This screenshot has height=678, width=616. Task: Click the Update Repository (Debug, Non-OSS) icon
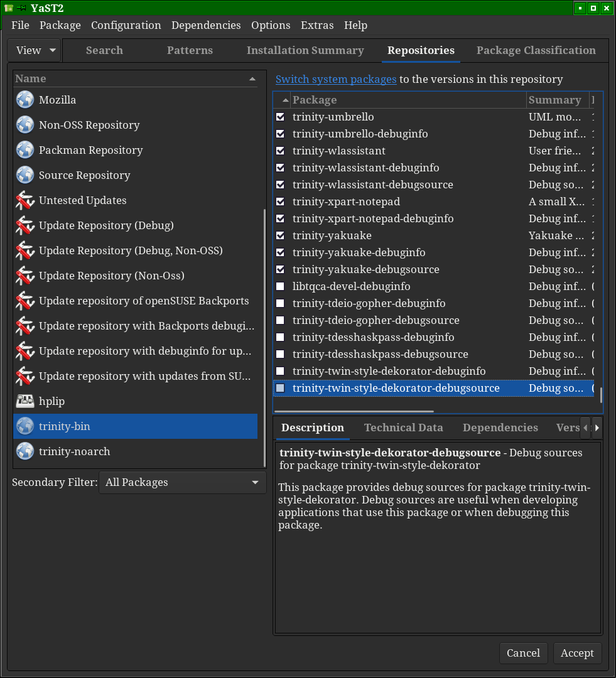[x=25, y=250]
